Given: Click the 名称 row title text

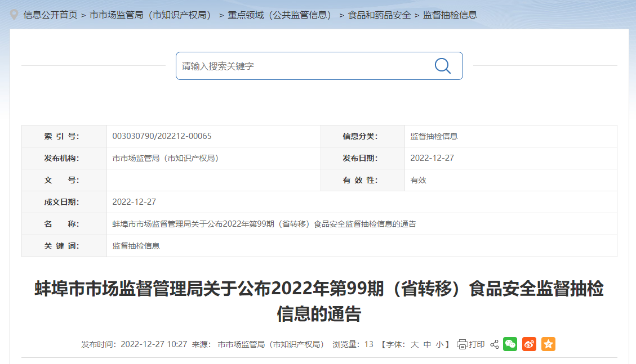Looking at the screenshot, I should 264,224.
